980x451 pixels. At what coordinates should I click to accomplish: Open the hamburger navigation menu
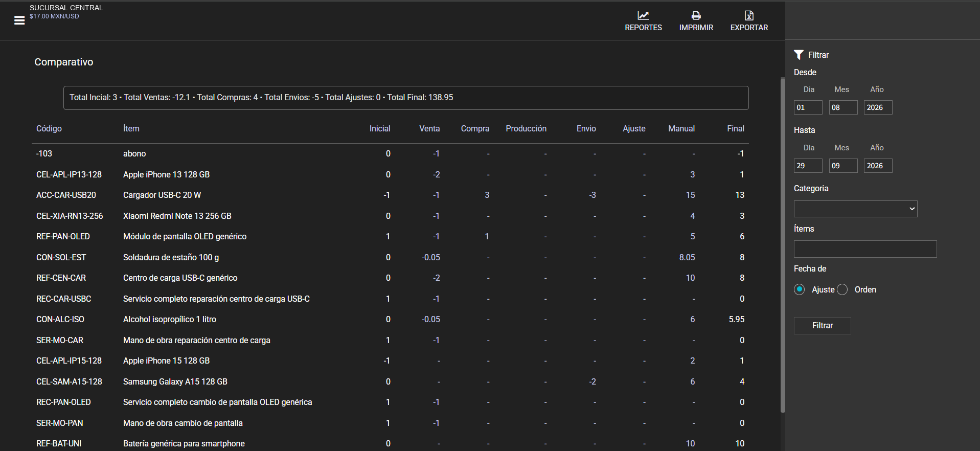point(19,20)
